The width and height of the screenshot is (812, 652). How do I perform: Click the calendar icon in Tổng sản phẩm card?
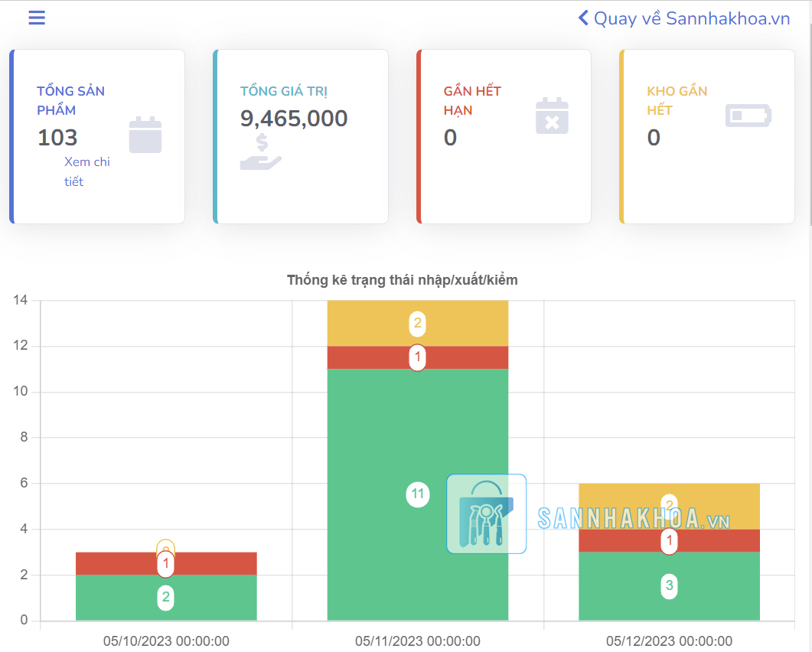click(145, 135)
